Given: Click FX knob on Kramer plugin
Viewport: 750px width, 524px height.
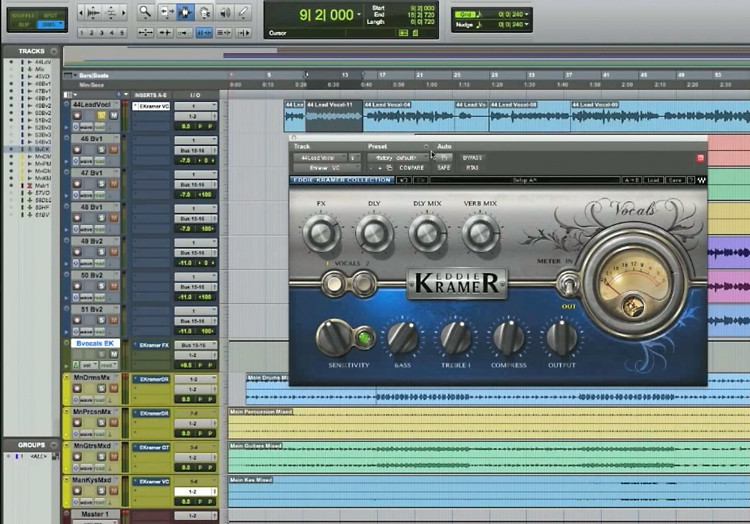Looking at the screenshot, I should pyautogui.click(x=321, y=233).
